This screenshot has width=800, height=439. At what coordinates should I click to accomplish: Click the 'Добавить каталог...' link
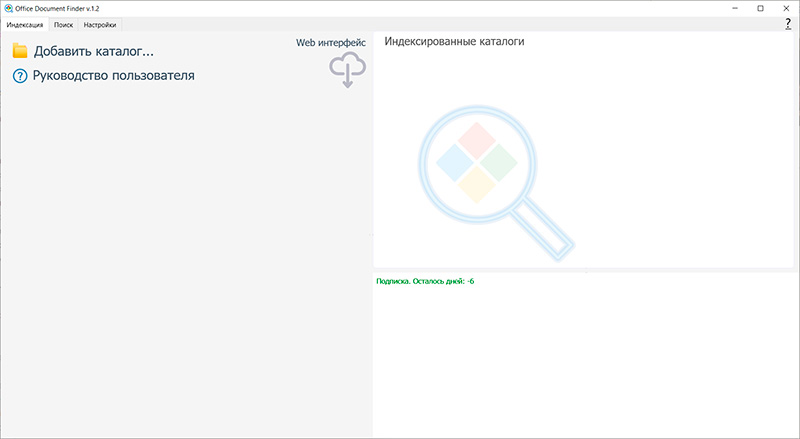[x=93, y=51]
